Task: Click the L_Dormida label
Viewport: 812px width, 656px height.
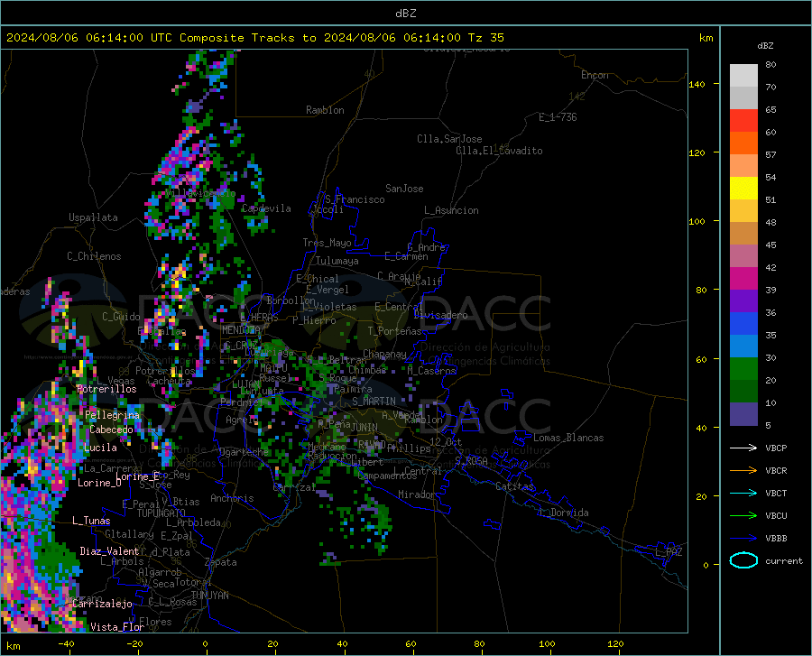Action: [x=564, y=513]
